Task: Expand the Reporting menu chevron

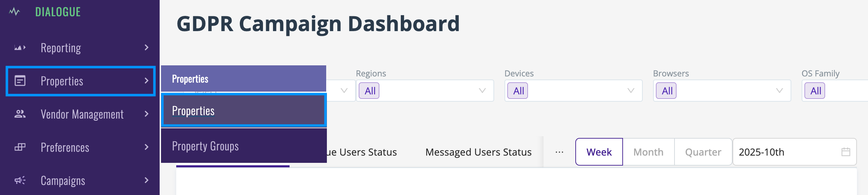Action: click(147, 48)
